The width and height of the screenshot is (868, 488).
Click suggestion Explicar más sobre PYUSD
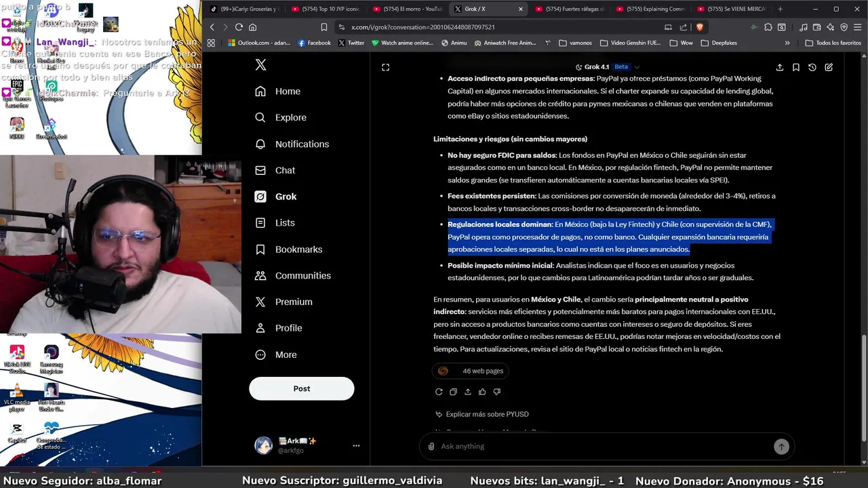point(482,414)
